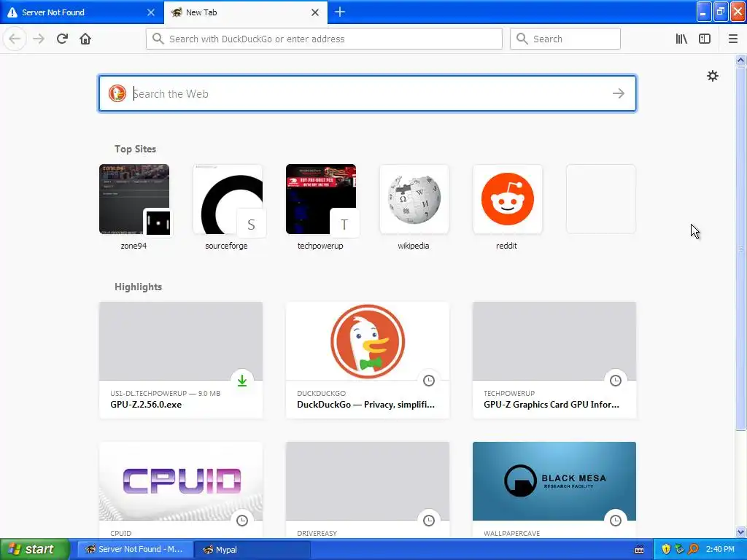The image size is (747, 560).
Task: Click the magnifier search tray icon
Action: pos(693,550)
